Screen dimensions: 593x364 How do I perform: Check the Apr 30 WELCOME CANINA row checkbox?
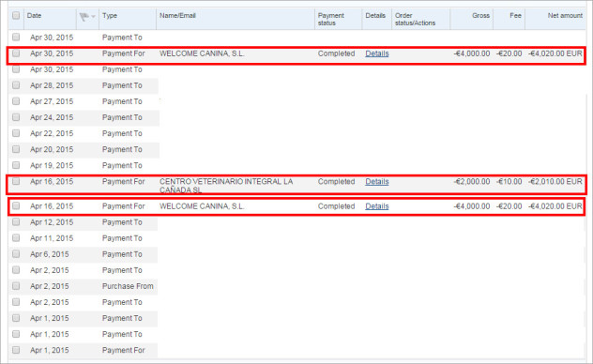pyautogui.click(x=16, y=53)
